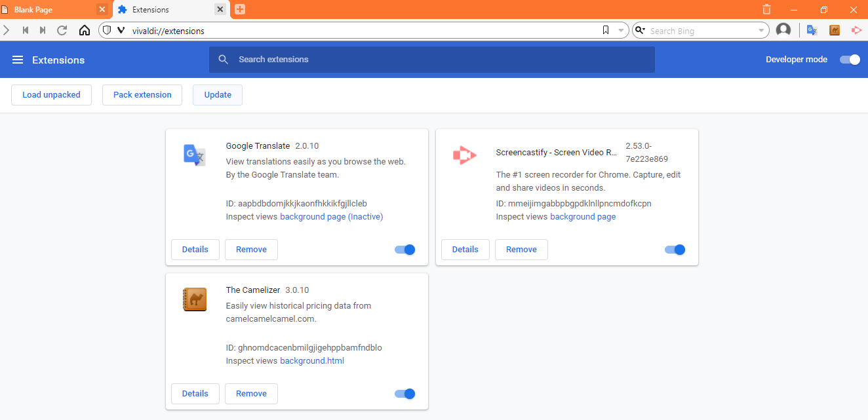
Task: Open the profile avatar icon
Action: pos(783,30)
